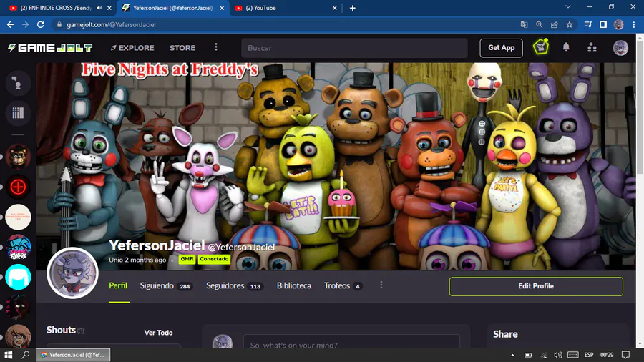Open the game library sidebar icon
The width and height of the screenshot is (644, 362).
[x=18, y=113]
